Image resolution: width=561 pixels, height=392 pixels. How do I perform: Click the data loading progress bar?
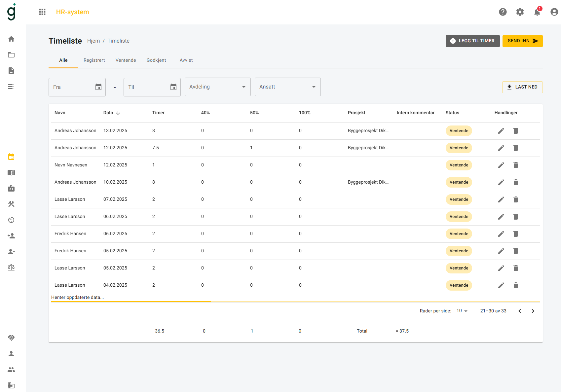pyautogui.click(x=296, y=302)
